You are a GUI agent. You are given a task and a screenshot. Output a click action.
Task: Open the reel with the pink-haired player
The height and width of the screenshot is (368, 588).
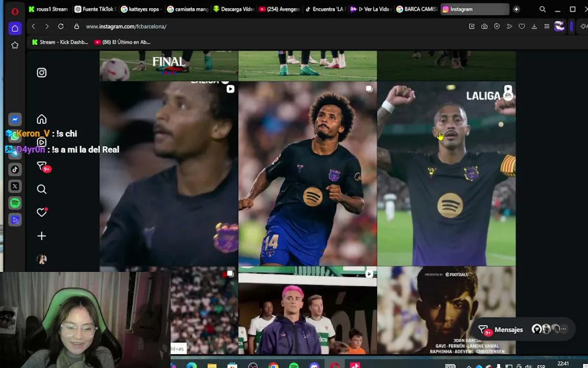click(x=307, y=311)
